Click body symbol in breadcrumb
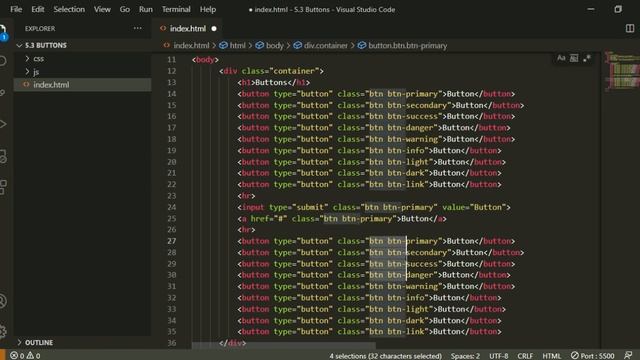This screenshot has height=360, width=640. coord(270,45)
